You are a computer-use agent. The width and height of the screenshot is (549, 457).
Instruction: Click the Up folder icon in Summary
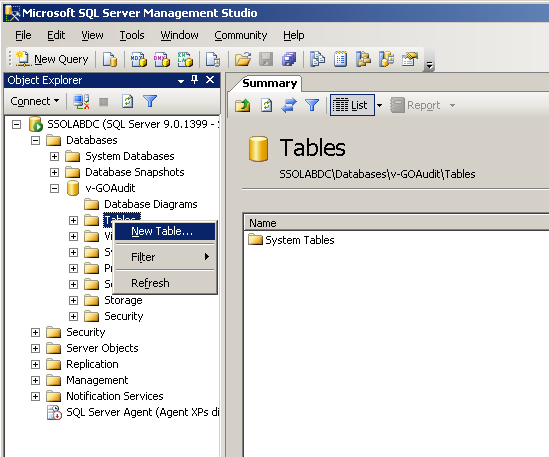click(x=243, y=105)
